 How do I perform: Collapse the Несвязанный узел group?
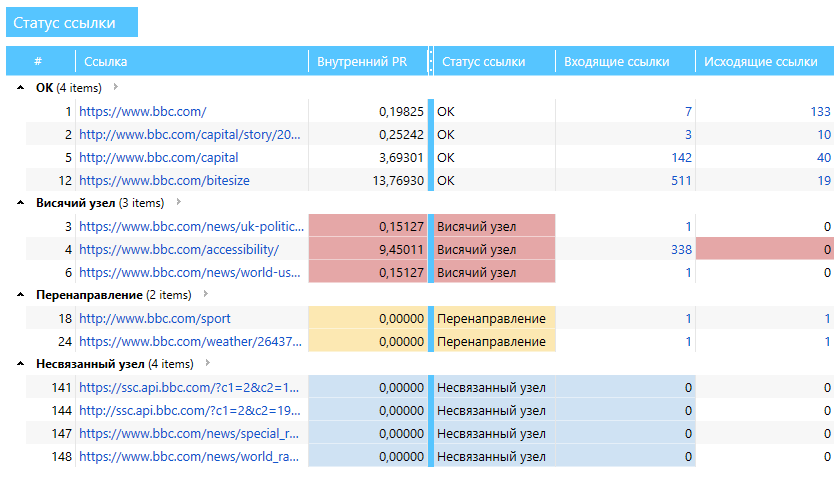[x=20, y=364]
